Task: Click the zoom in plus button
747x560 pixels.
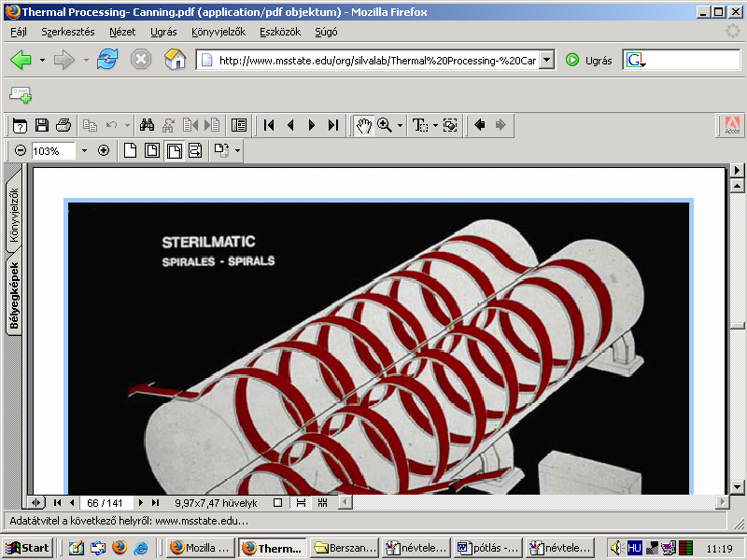Action: [x=104, y=151]
